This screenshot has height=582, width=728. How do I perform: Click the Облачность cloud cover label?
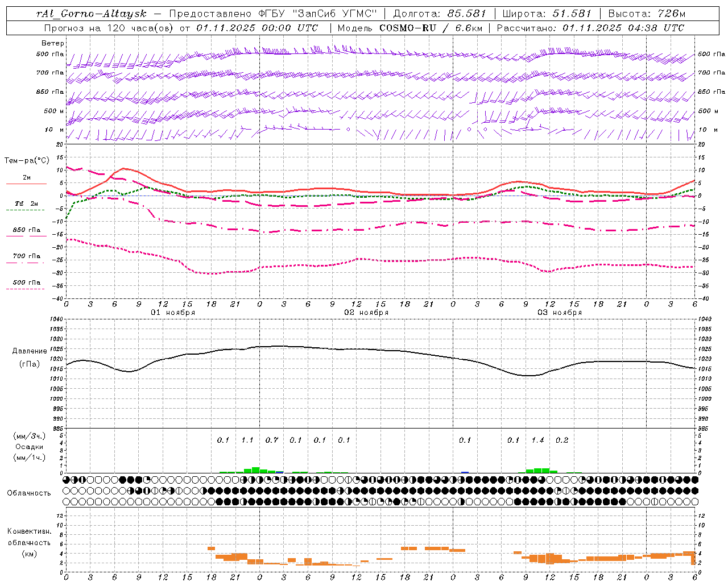29,493
